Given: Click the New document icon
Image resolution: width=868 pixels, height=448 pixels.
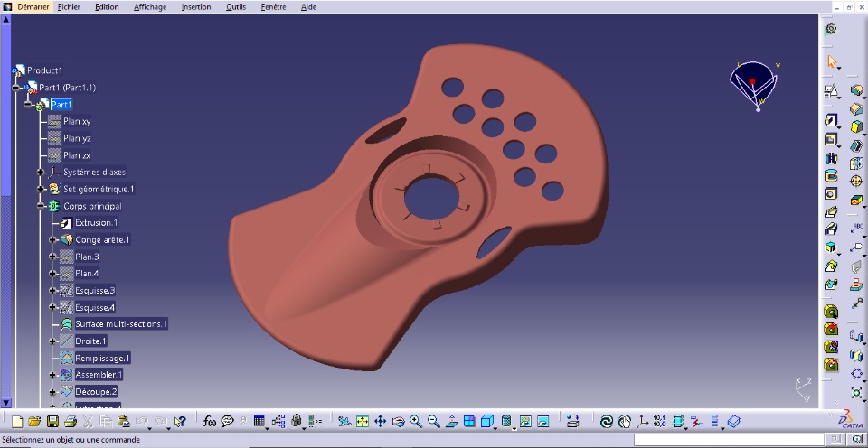Looking at the screenshot, I should click(17, 422).
